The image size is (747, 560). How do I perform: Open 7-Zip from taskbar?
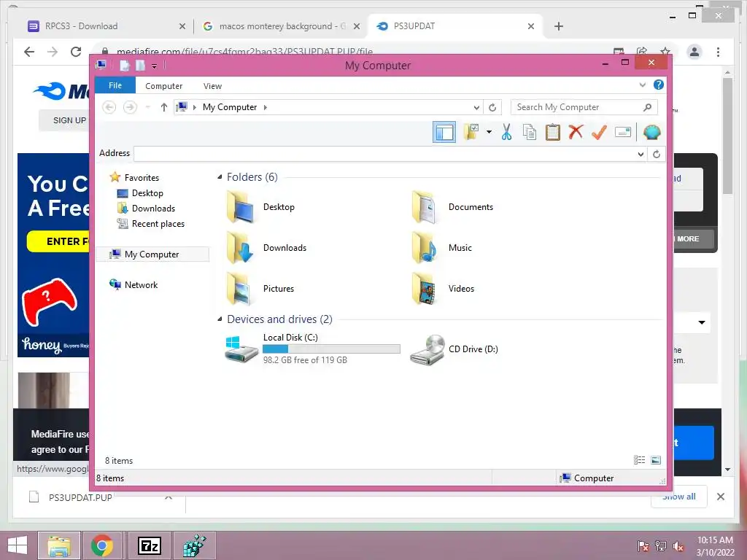click(150, 545)
